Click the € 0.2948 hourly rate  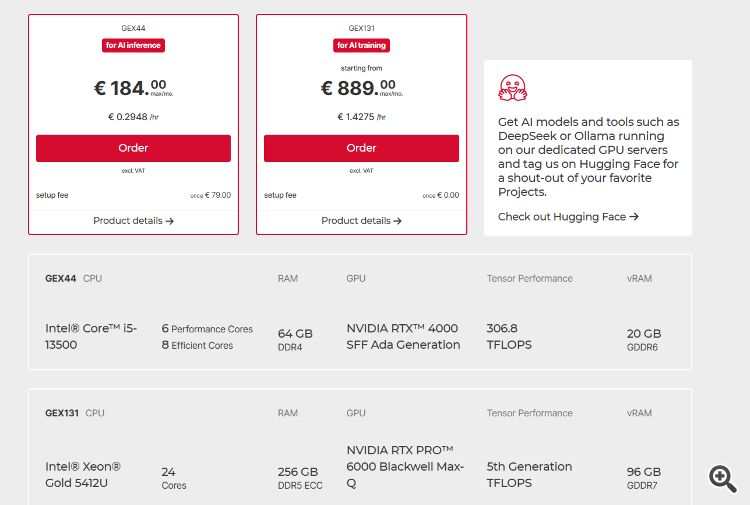133,117
